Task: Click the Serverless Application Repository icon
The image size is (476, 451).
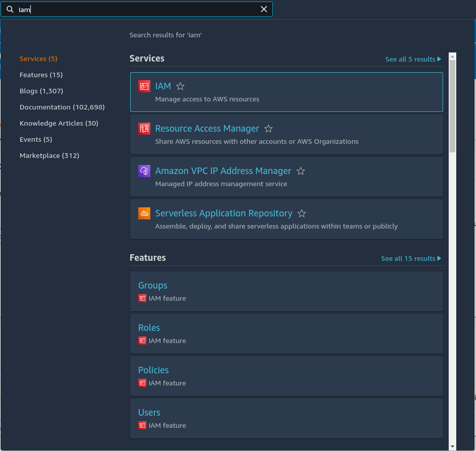Action: tap(144, 213)
